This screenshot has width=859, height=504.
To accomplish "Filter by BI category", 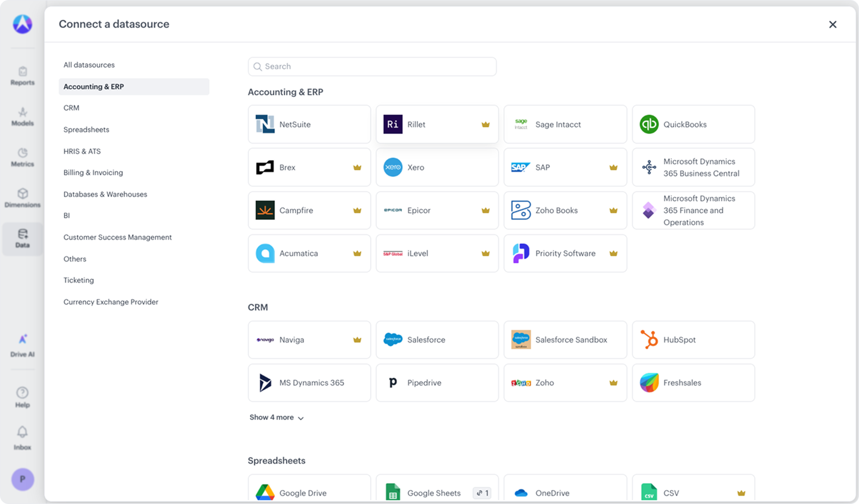I will [x=134, y=216].
